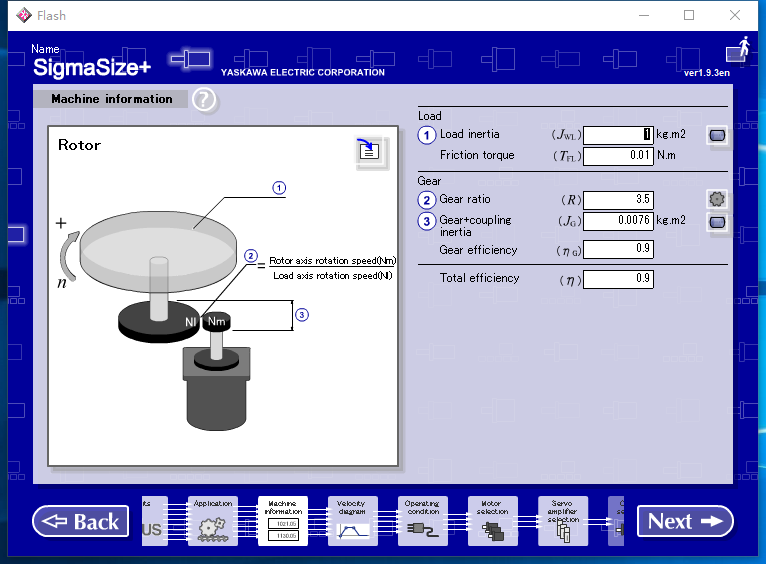The width and height of the screenshot is (766, 564).
Task: Click the SigmaSize+ logo text
Action: click(x=92, y=67)
